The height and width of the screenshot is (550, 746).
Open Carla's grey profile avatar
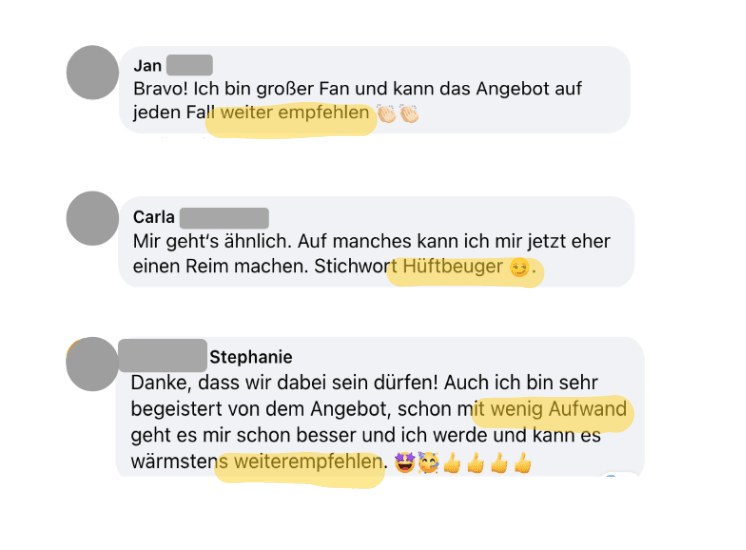pyautogui.click(x=92, y=218)
